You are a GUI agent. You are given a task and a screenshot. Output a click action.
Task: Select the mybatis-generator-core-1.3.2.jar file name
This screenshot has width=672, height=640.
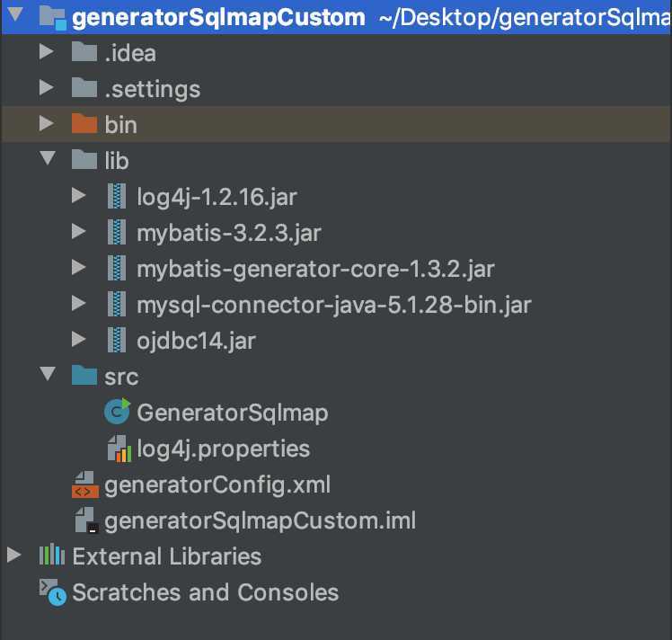[316, 269]
